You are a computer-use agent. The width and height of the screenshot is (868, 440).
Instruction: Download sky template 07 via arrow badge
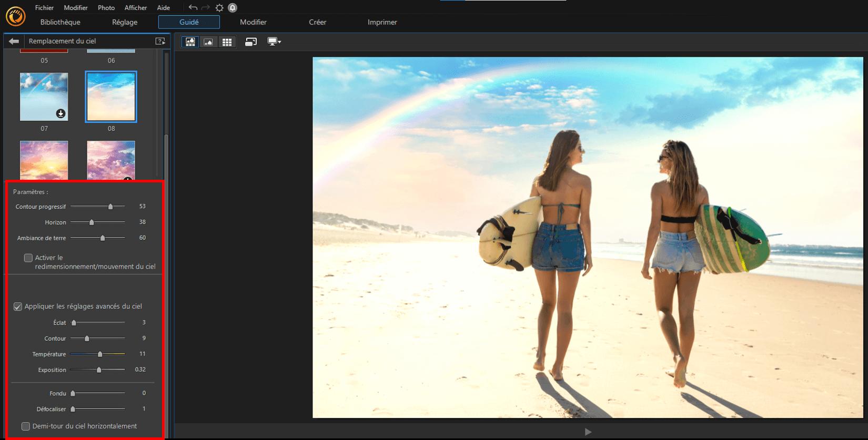(x=61, y=114)
